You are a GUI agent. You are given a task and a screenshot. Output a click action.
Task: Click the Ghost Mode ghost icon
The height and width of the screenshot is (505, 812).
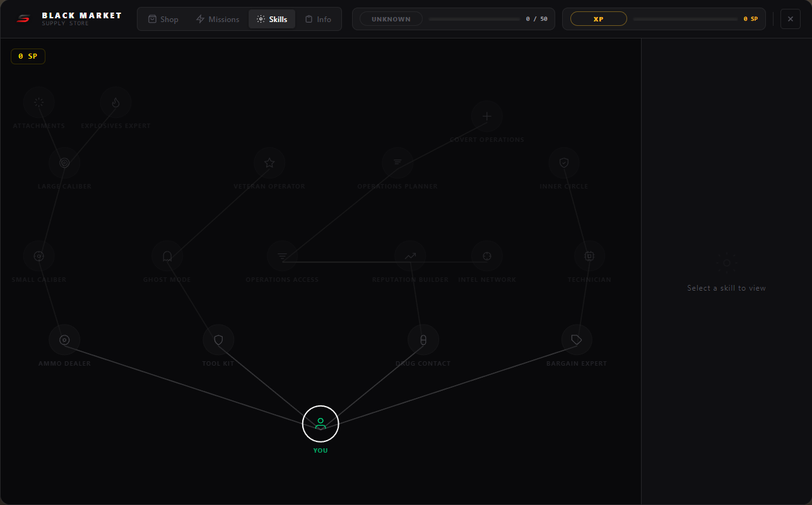pos(167,256)
